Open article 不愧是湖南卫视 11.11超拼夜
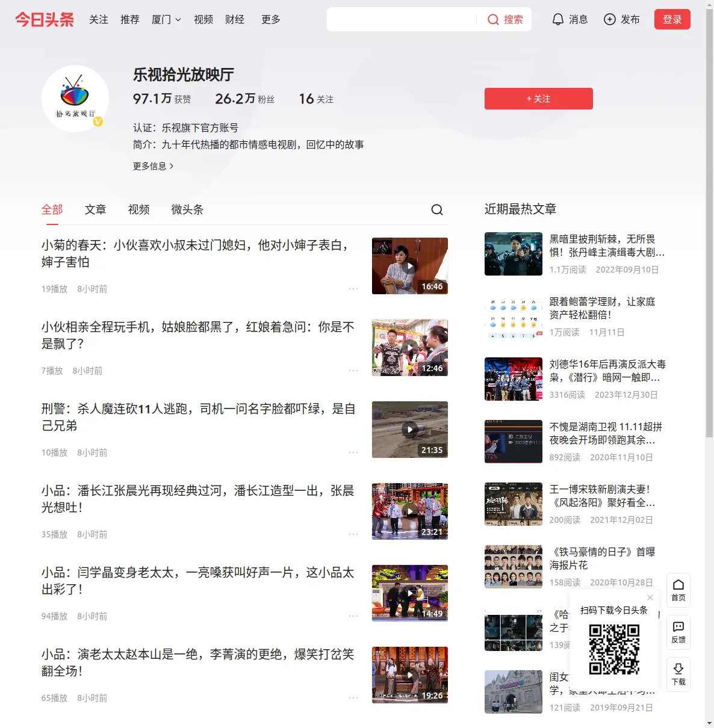This screenshot has height=728, width=714. (x=606, y=433)
